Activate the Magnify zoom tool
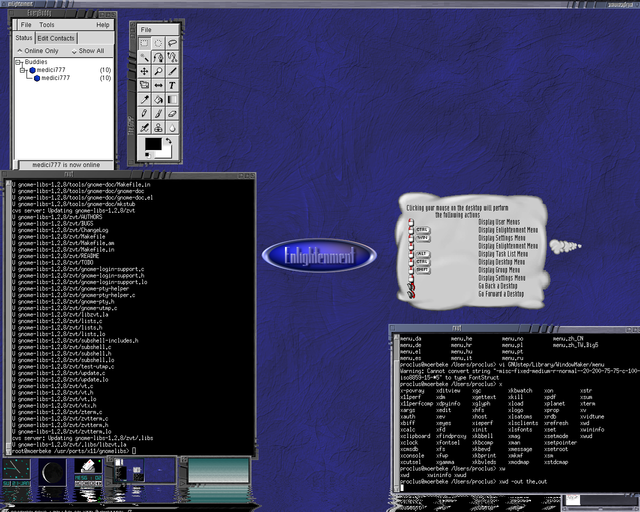This screenshot has height=512, width=640. pyautogui.click(x=159, y=72)
